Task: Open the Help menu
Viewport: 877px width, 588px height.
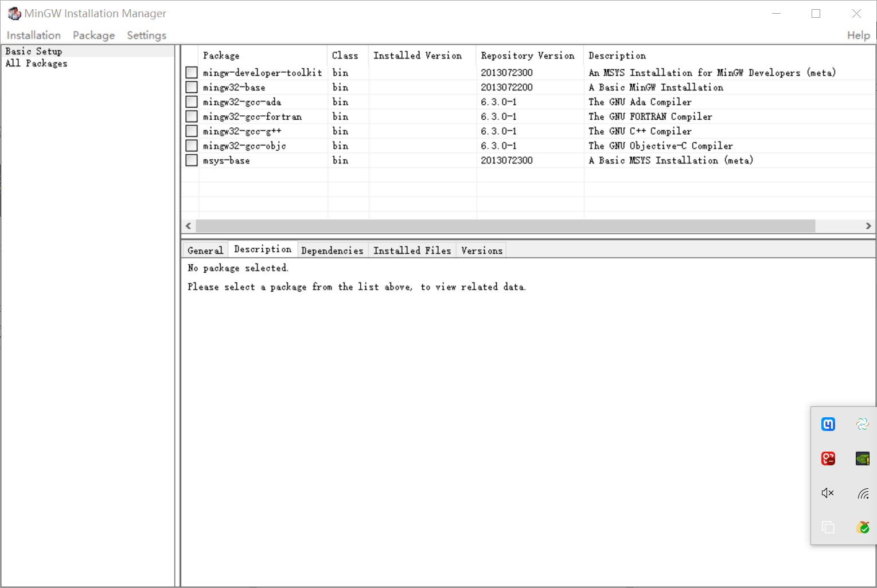Action: pos(859,35)
